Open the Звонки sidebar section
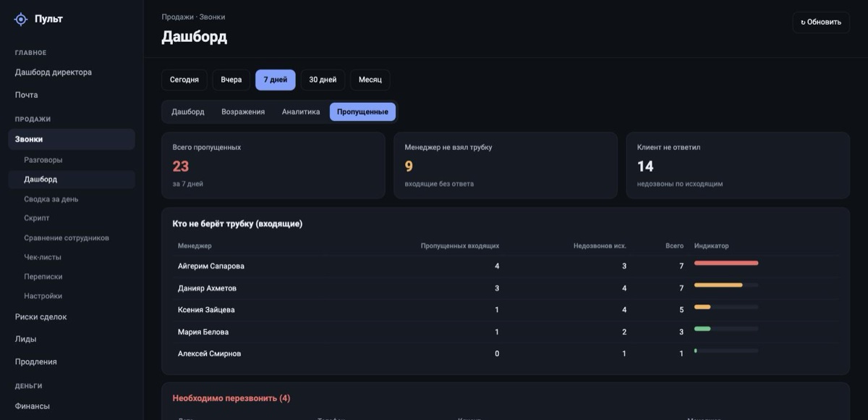The height and width of the screenshot is (420, 868). tap(72, 139)
